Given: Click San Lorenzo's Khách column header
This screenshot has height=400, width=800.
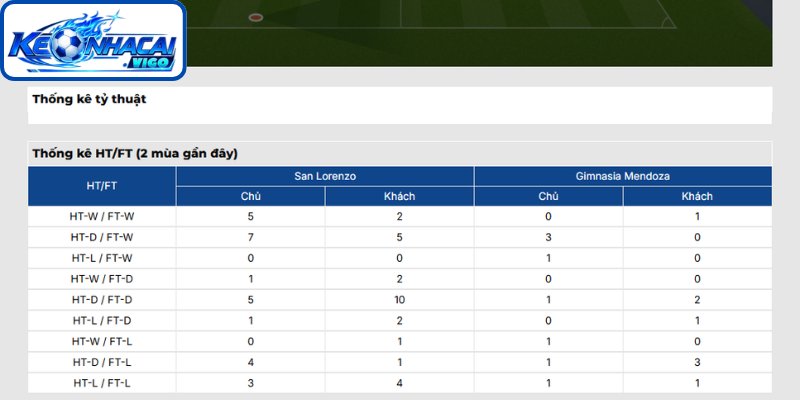Looking at the screenshot, I should tap(399, 196).
